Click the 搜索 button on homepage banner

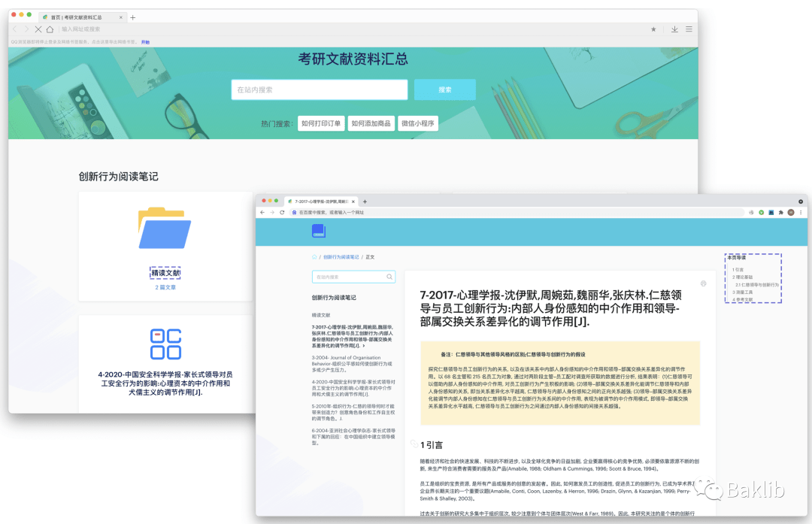pos(445,89)
